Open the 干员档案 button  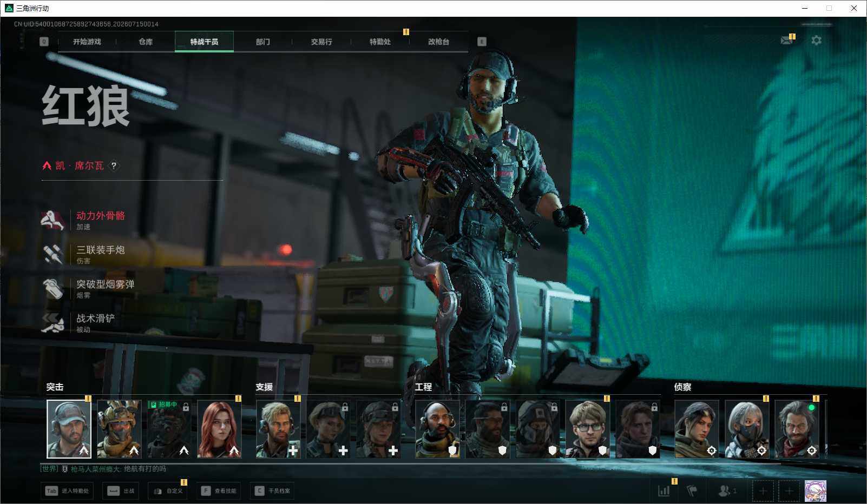272,490
